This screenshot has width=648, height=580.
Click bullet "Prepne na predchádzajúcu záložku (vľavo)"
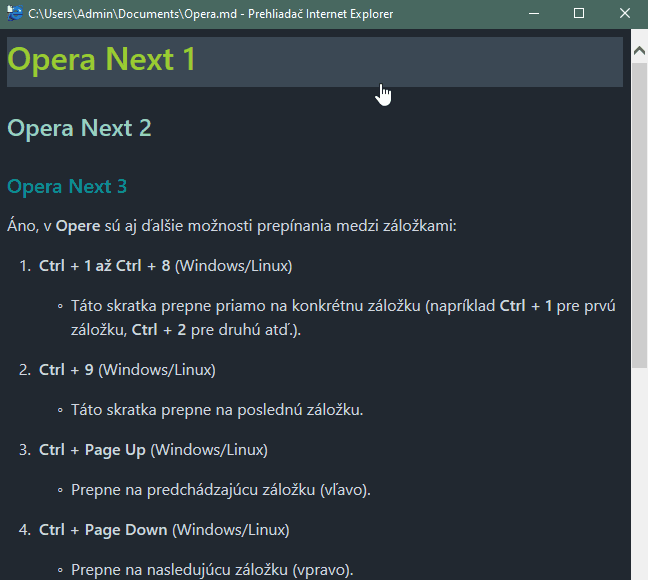220,490
